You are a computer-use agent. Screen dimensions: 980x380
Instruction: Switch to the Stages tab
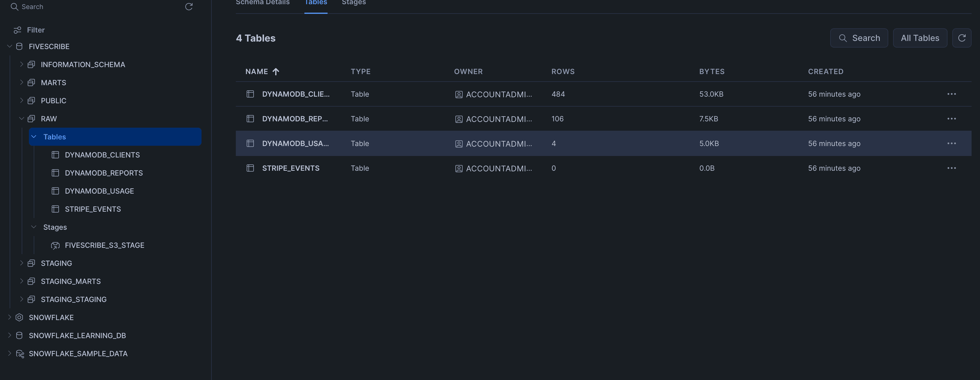pyautogui.click(x=353, y=3)
